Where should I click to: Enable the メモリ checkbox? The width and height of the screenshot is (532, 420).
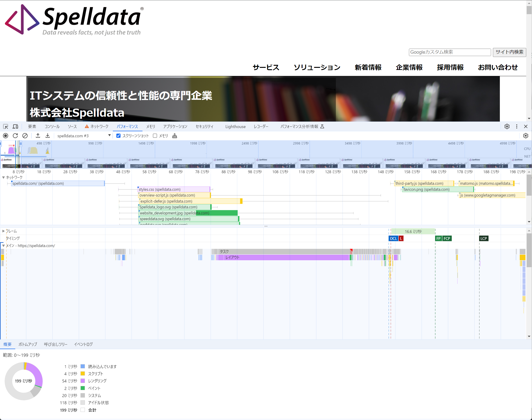[155, 136]
